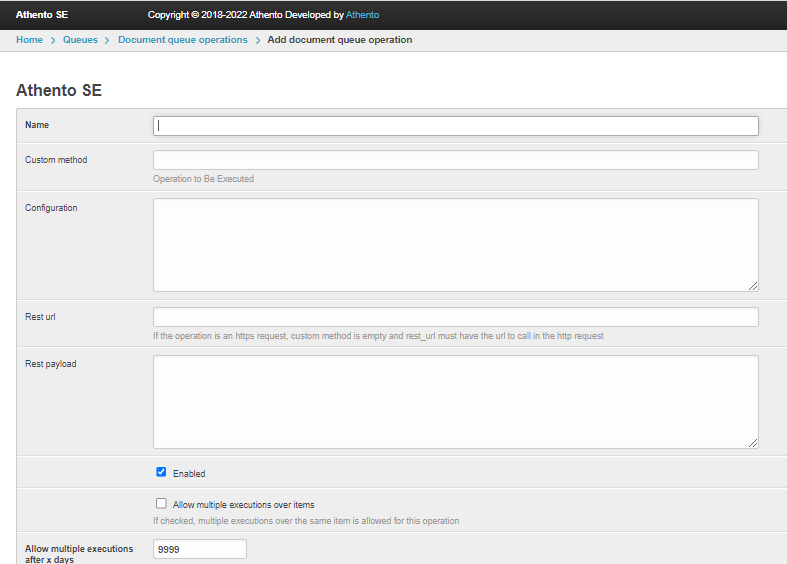Open the Athento link in copyright text

362,15
